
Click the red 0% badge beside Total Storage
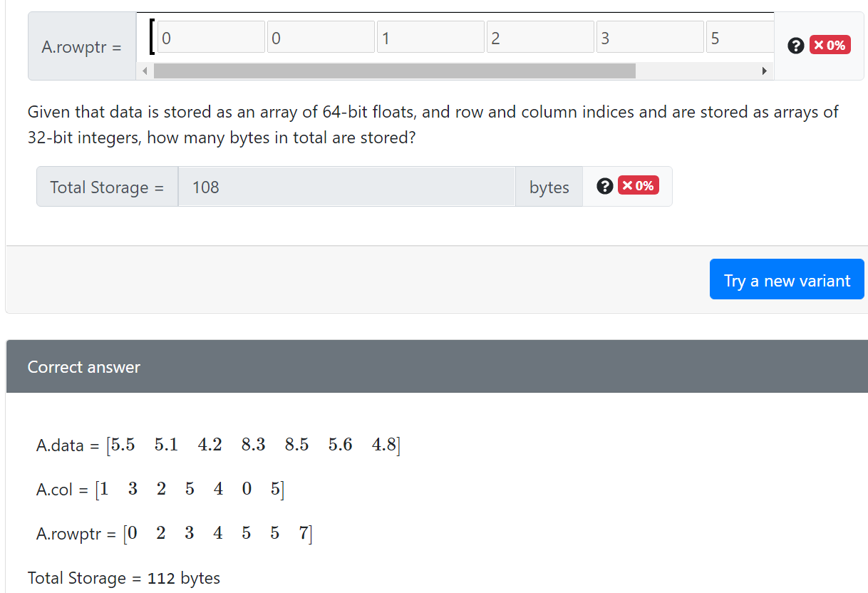(x=638, y=185)
